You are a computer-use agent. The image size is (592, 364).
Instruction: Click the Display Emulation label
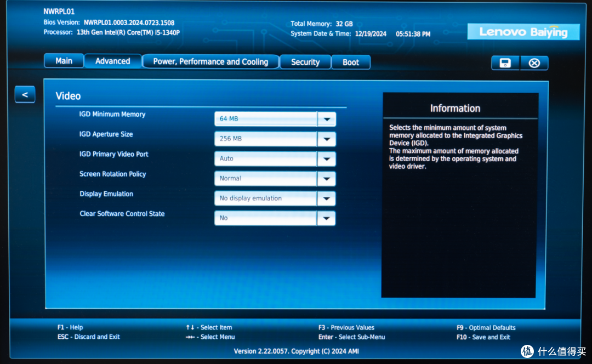coord(106,194)
